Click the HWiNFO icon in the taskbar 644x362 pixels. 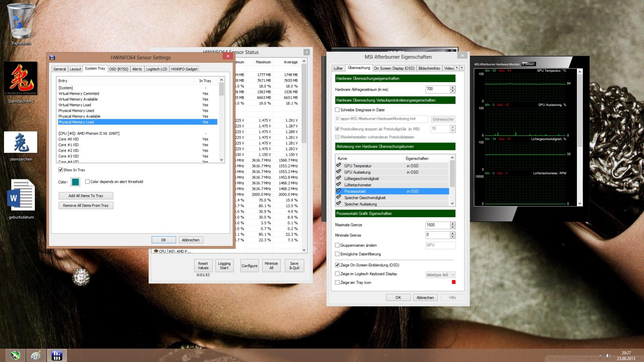pyautogui.click(x=57, y=355)
